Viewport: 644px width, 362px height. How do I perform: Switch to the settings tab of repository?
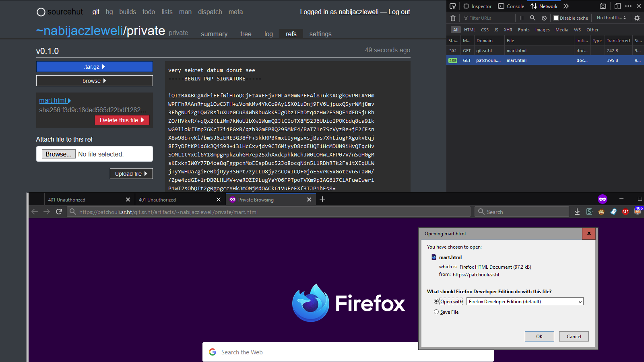320,34
